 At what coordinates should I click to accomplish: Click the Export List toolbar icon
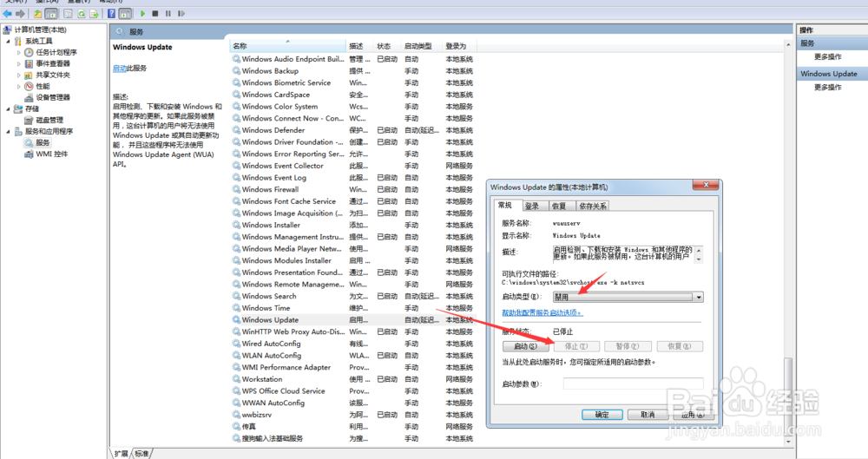[94, 13]
